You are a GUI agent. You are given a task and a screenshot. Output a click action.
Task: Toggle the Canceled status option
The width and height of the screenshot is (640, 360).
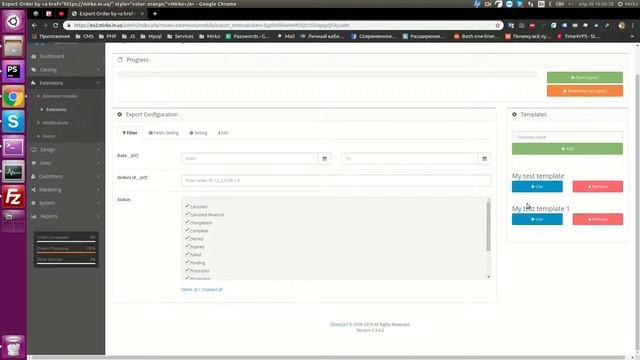196,207
